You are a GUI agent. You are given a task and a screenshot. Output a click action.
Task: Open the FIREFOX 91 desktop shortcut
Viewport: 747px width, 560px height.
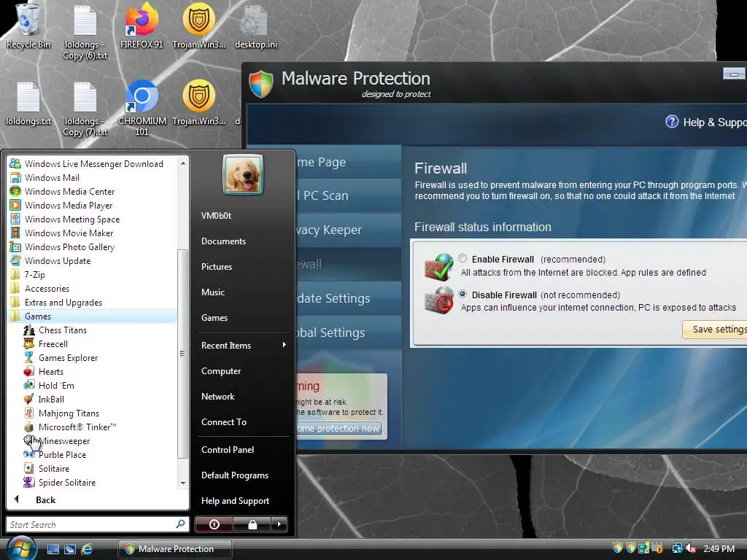pos(142,26)
